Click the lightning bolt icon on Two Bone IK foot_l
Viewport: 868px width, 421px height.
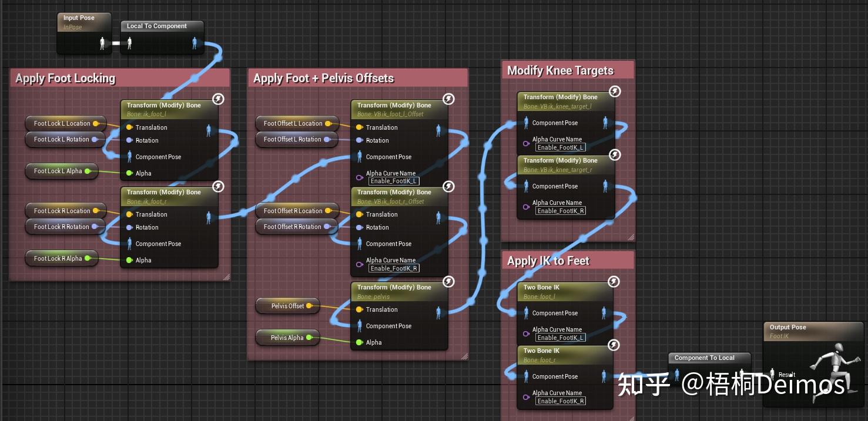coord(614,282)
